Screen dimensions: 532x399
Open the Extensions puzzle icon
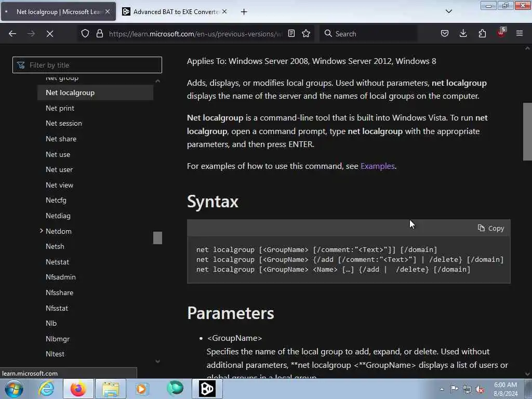pyautogui.click(x=482, y=33)
